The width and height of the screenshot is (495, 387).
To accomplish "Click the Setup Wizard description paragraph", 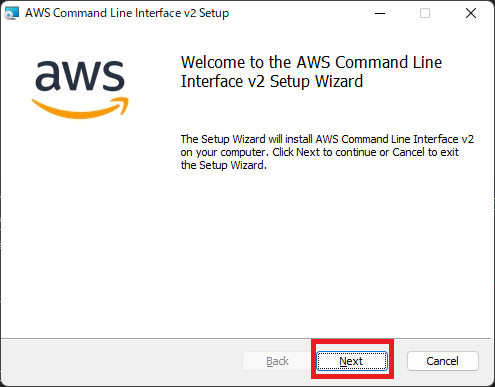I will pyautogui.click(x=327, y=152).
